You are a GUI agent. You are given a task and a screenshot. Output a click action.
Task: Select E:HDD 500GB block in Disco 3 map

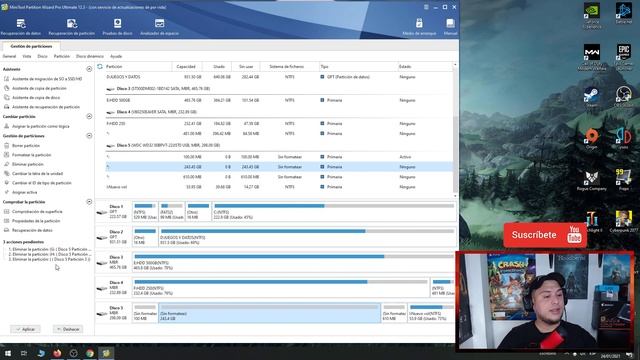[x=294, y=262]
